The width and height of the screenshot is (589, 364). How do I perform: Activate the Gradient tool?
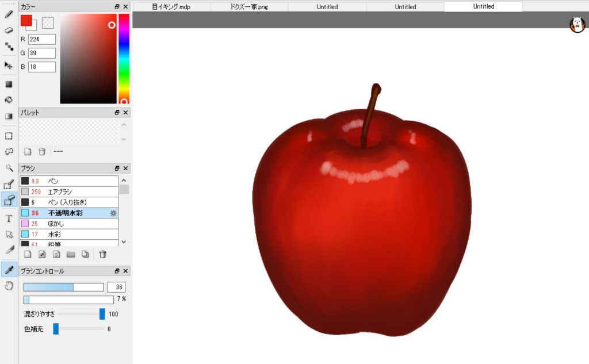pos(9,116)
